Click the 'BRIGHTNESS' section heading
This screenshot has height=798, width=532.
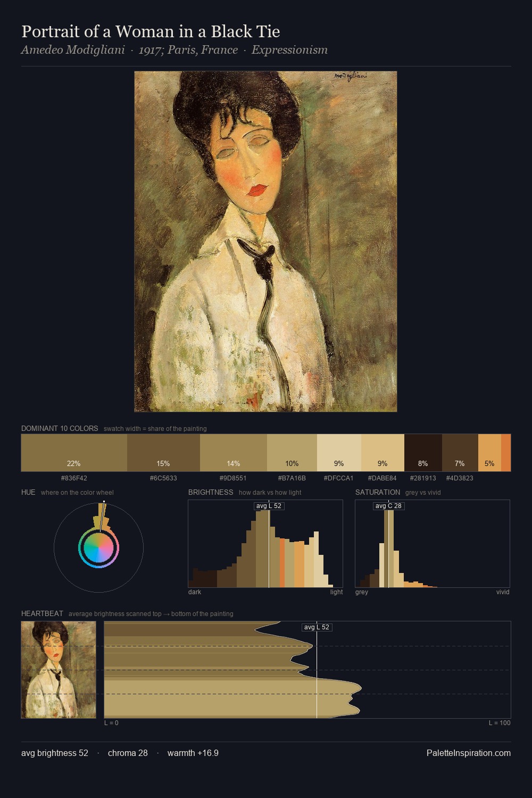pos(211,492)
